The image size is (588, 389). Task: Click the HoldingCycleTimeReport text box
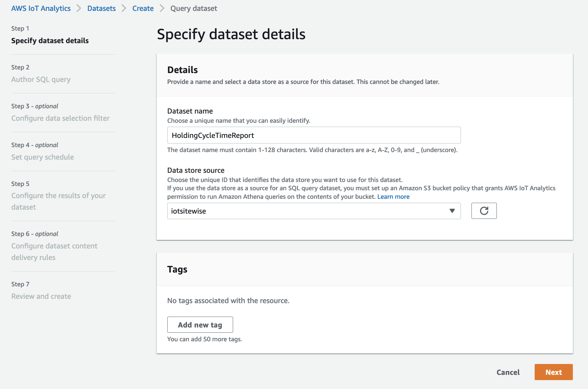pos(314,135)
